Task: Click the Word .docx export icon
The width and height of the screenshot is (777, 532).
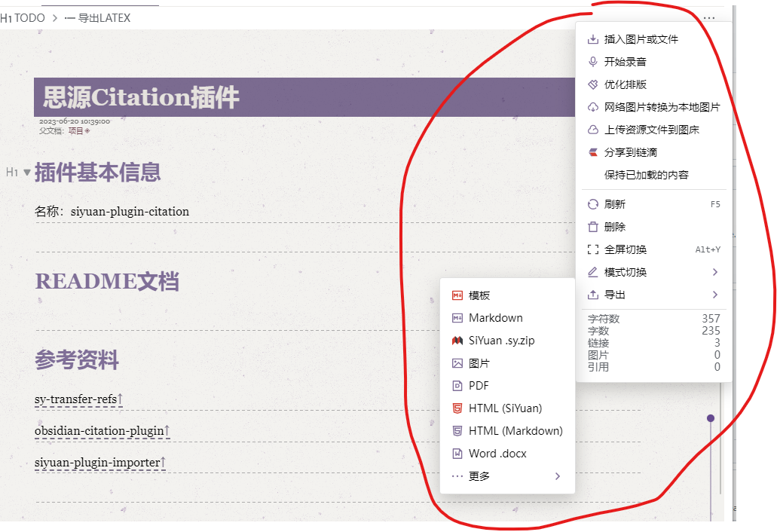Action: pos(457,453)
